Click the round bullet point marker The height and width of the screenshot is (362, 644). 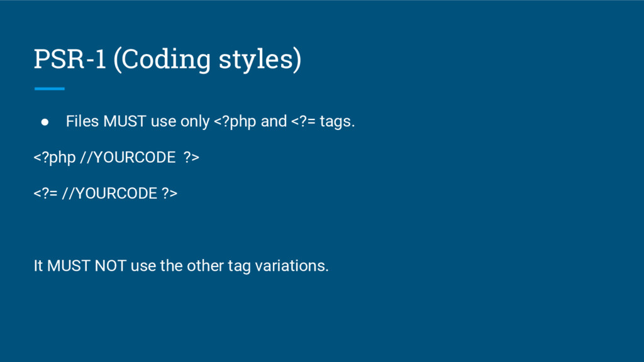tap(45, 122)
